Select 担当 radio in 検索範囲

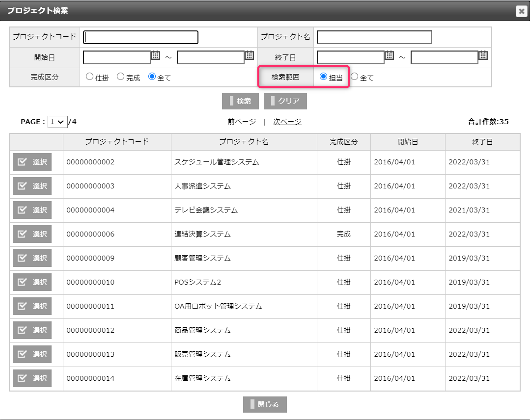pos(323,77)
